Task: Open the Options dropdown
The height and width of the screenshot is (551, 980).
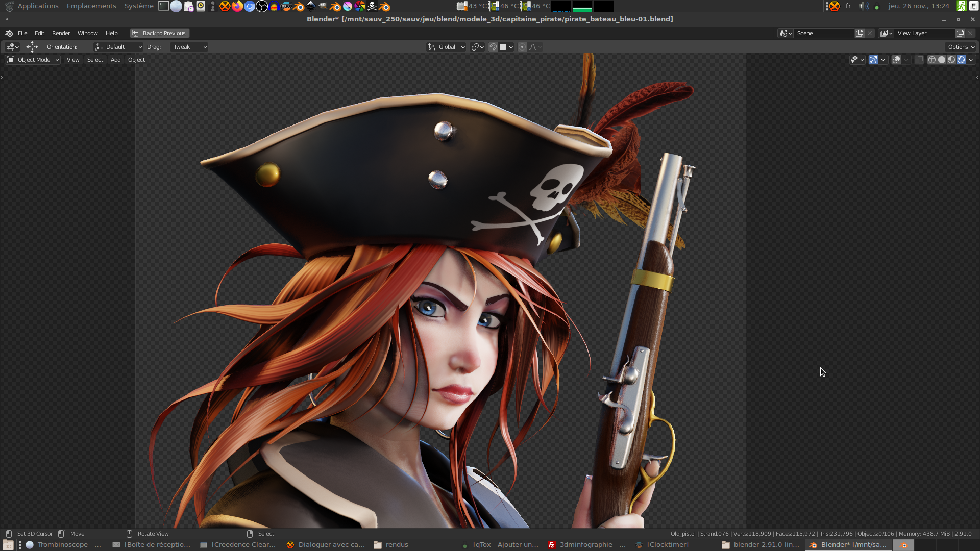Action: (x=961, y=47)
